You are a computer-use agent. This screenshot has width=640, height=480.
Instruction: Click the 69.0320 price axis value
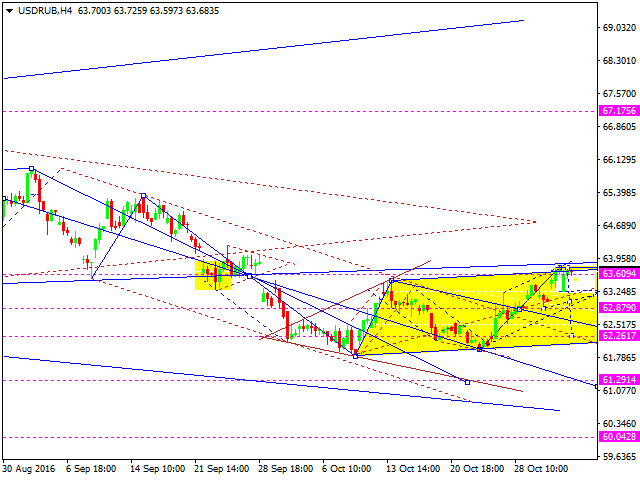coord(619,28)
